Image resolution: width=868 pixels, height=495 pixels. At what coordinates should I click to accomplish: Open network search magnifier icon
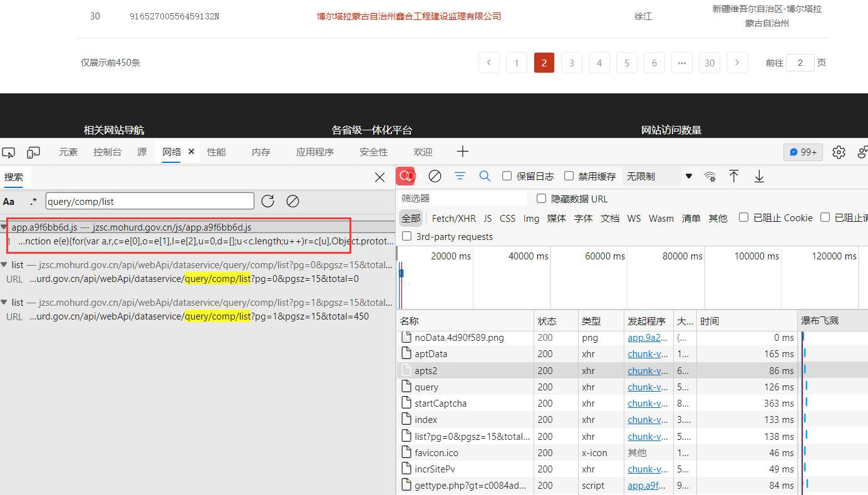[x=485, y=176]
